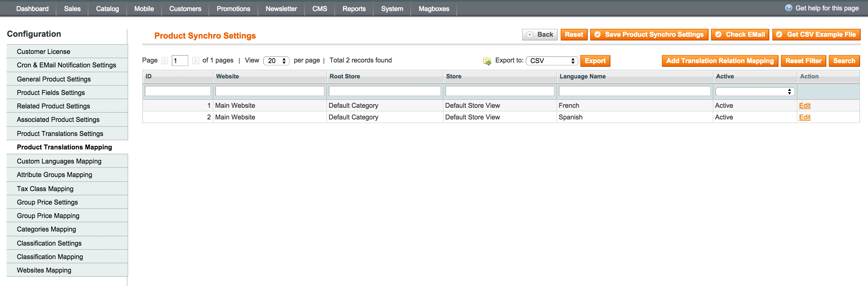Screen dimensions: 868x286
Task: Open the Catalog menu
Action: point(107,9)
